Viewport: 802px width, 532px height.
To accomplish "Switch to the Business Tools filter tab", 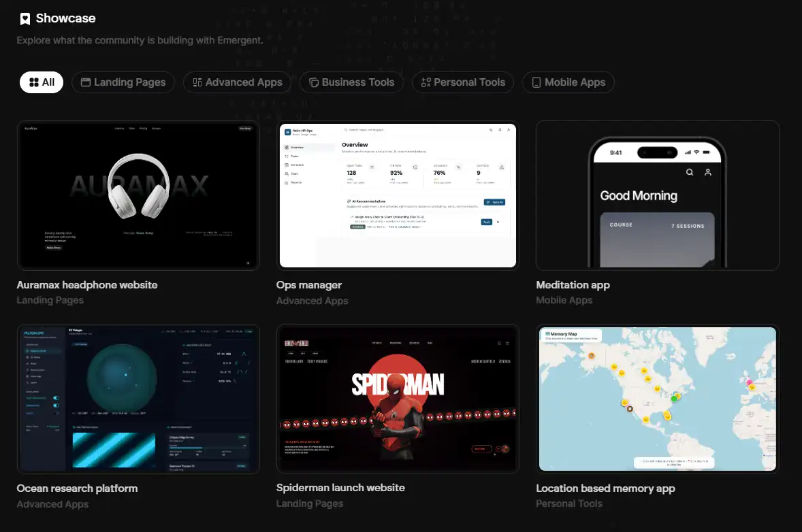I will point(351,82).
